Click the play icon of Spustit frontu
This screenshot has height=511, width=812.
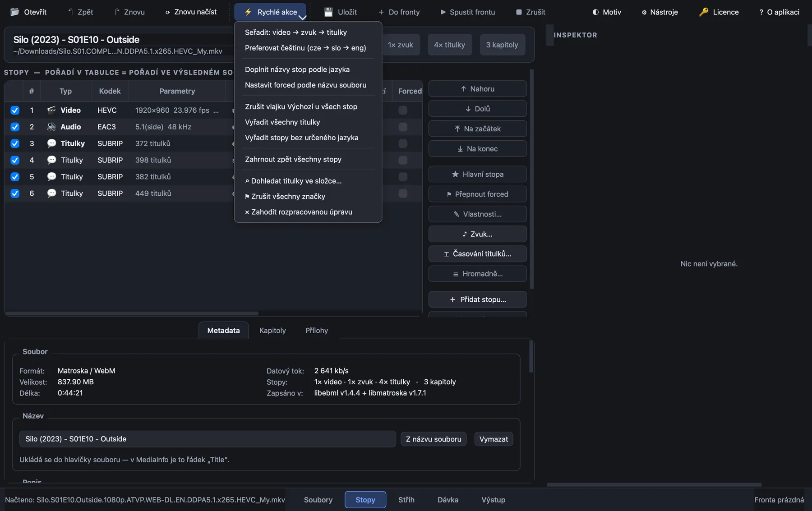click(x=443, y=12)
